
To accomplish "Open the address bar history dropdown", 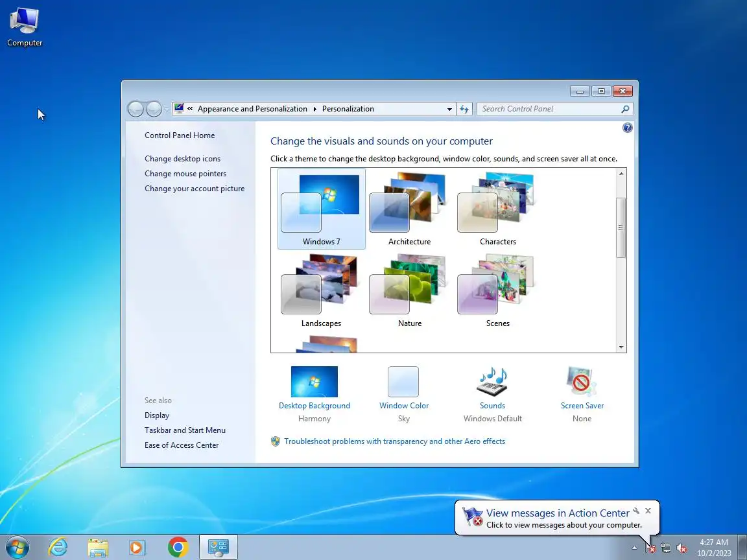I will point(449,109).
